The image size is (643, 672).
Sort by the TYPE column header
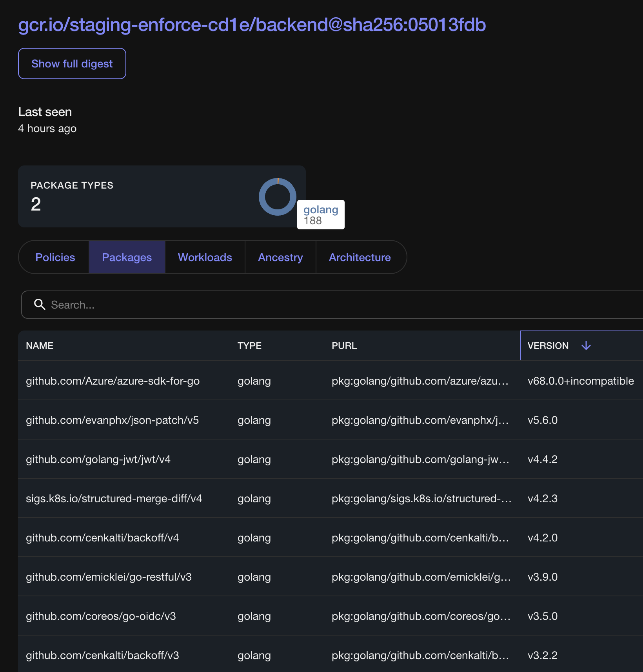(x=249, y=345)
